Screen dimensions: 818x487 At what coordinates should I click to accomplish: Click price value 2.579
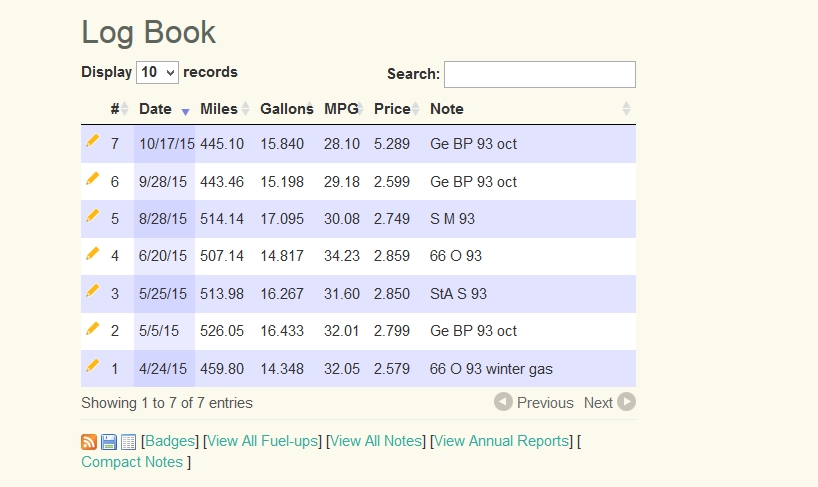(x=392, y=369)
